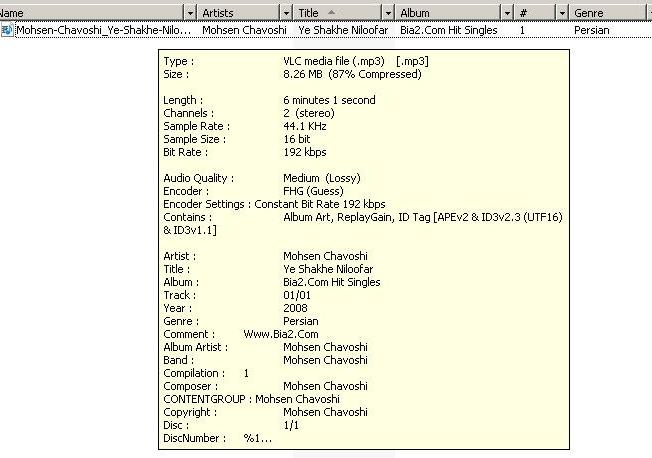Click the Size value 8.26 MB in the tooltip
Image resolution: width=652 pixels, height=458 pixels.
pos(352,74)
